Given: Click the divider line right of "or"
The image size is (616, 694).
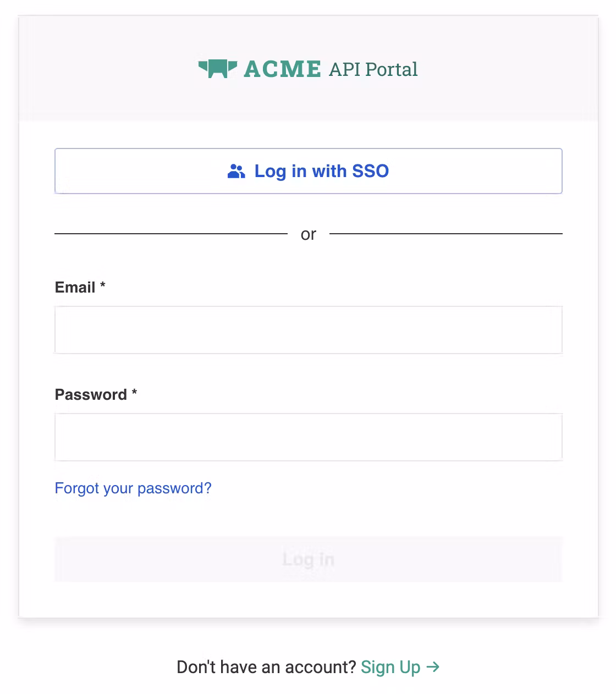Looking at the screenshot, I should pos(446,234).
